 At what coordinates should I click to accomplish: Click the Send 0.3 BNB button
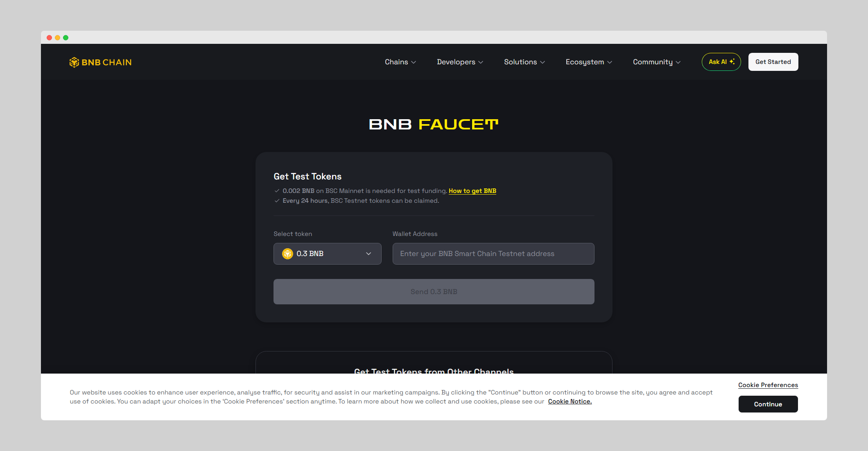click(434, 292)
